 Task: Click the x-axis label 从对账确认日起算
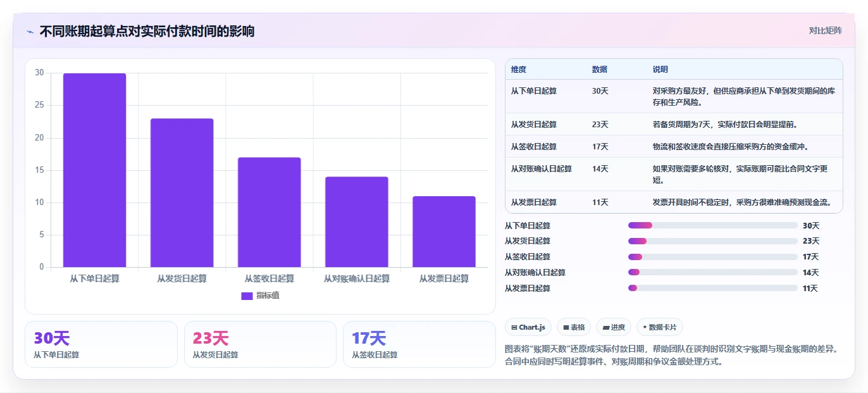pos(357,278)
